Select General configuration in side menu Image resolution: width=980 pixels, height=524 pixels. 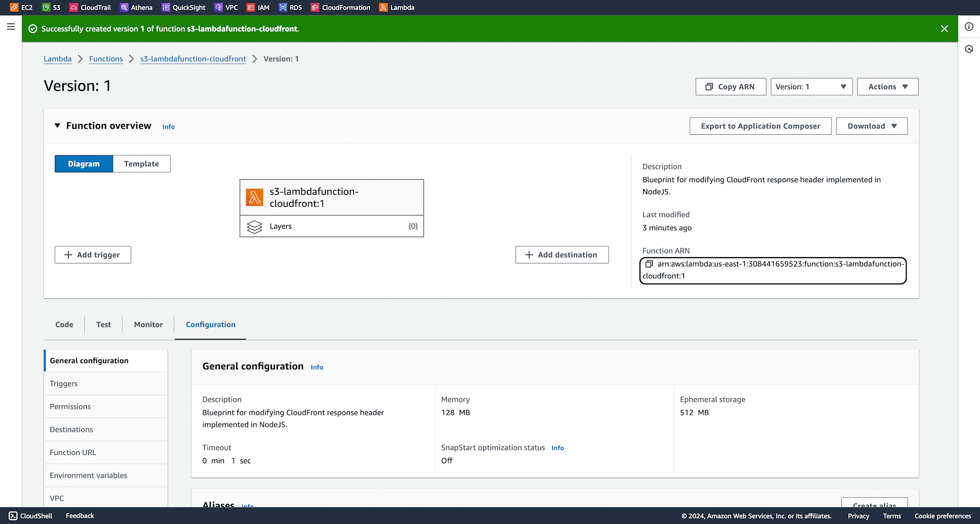tap(106, 360)
